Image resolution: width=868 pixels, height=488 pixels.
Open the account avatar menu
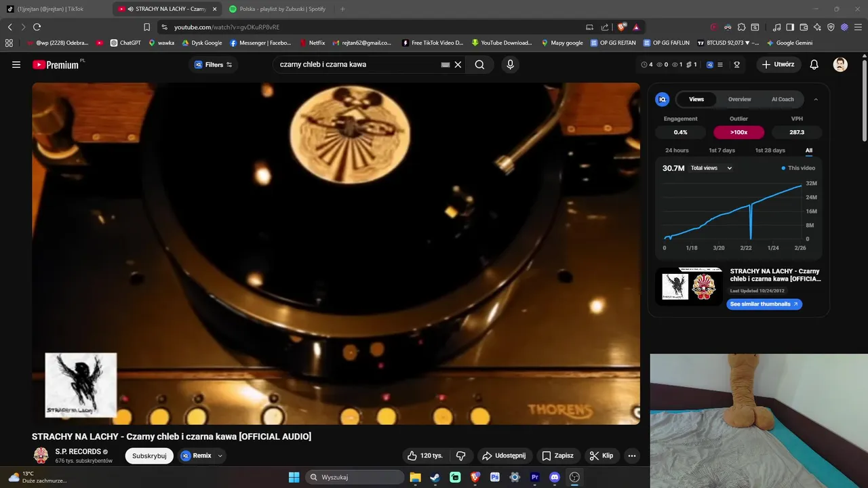coord(840,64)
